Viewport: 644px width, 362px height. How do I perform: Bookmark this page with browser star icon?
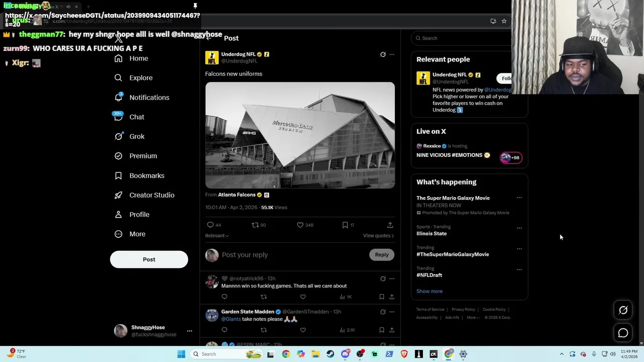coord(504,21)
